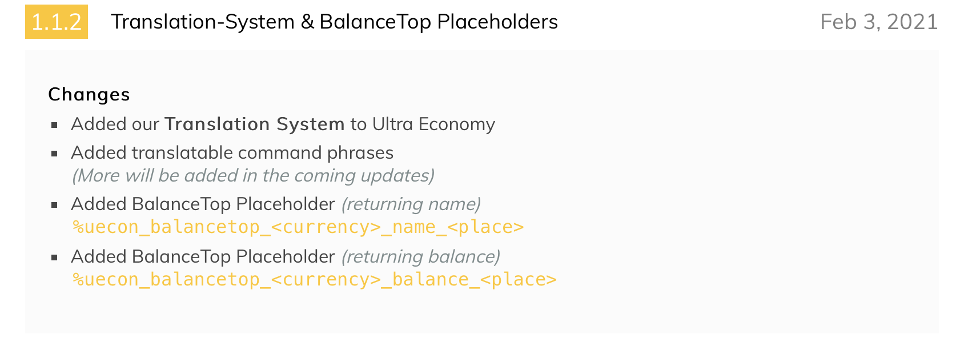
Task: Click the italic coming updates note
Action: pos(253,175)
